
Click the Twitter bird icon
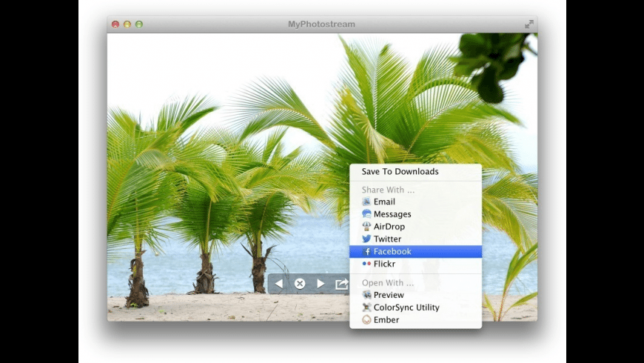click(366, 239)
